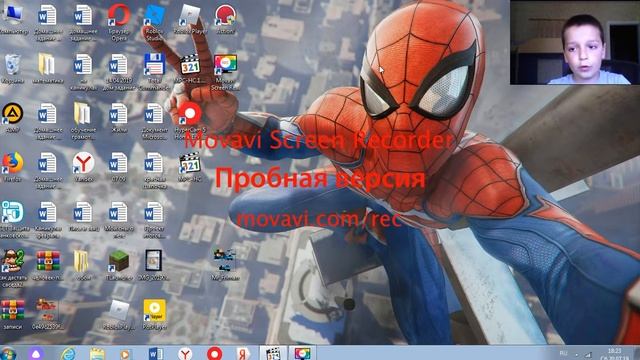Viewport: 640px width, 360px height.
Task: Select the красная шапочка Word document
Action: click(154, 170)
